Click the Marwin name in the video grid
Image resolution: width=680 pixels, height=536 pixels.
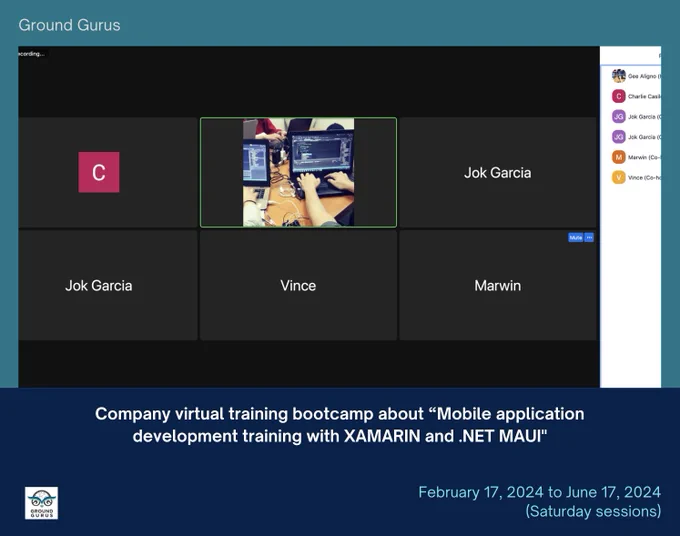click(x=497, y=285)
